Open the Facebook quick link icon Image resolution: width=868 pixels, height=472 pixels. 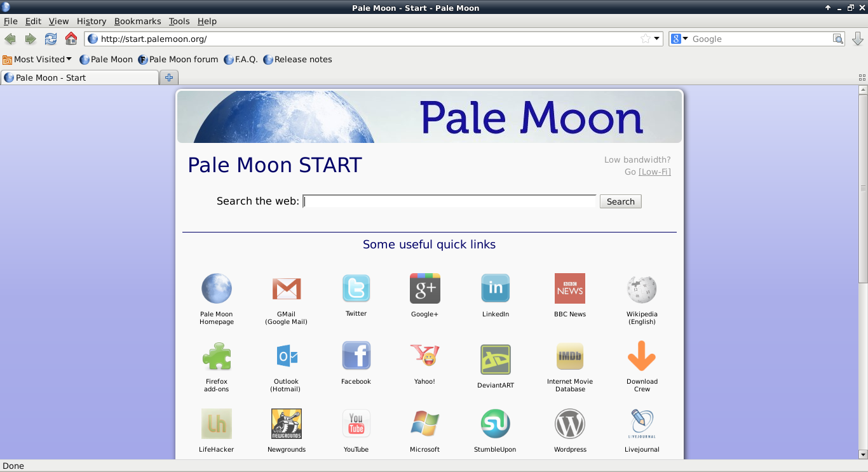(x=356, y=356)
